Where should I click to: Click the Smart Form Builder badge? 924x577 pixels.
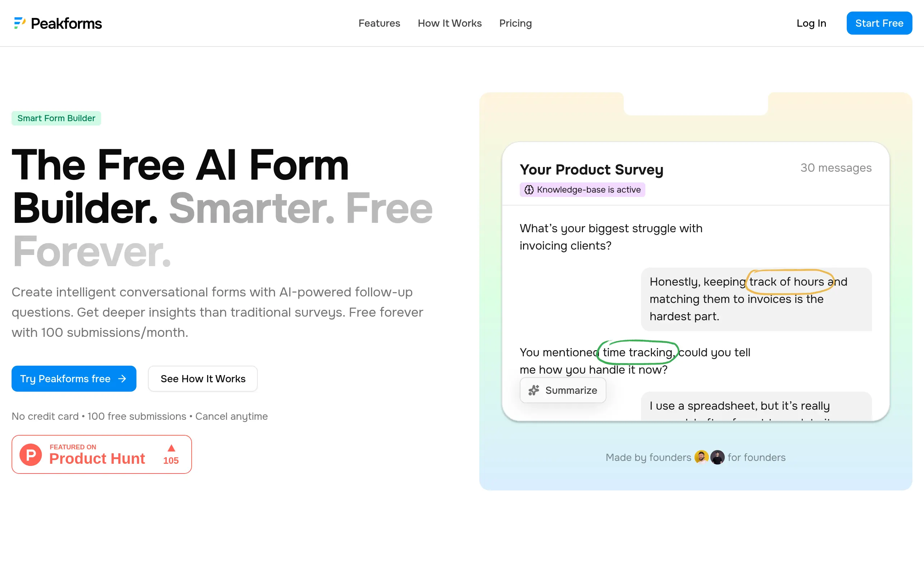pos(56,118)
